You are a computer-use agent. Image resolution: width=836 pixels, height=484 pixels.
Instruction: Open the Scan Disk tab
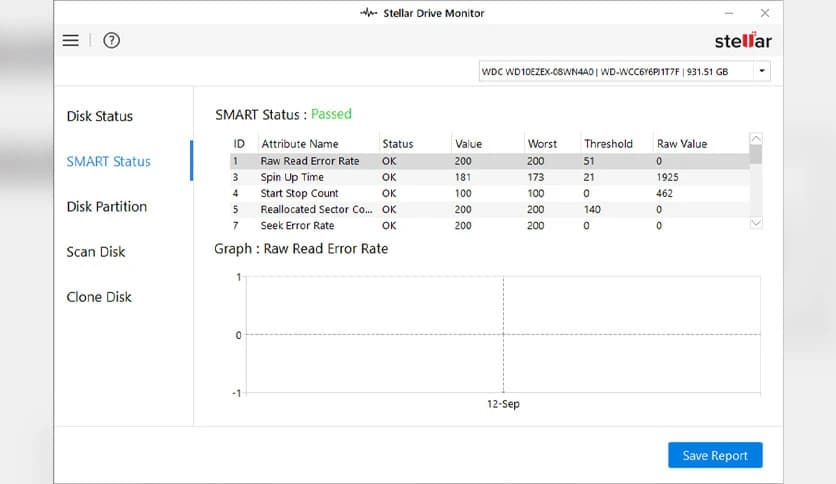pos(96,252)
